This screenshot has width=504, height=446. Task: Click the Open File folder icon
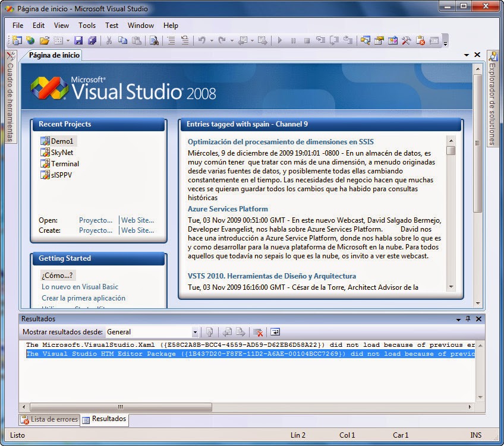point(45,40)
